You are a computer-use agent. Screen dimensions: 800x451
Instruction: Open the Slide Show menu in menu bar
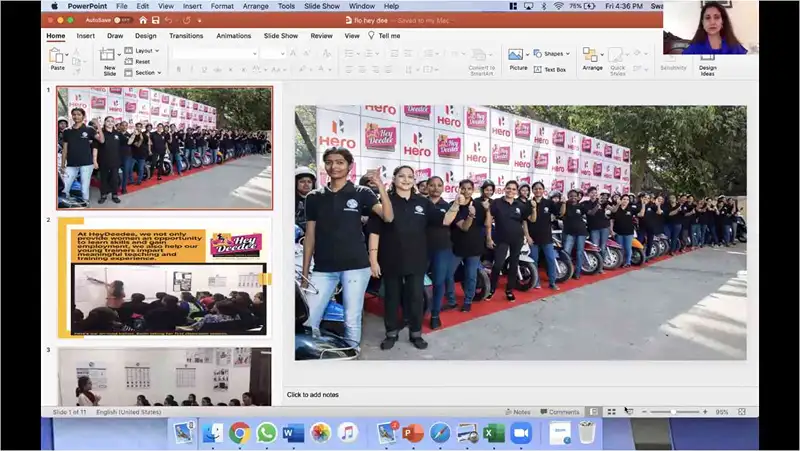click(x=321, y=6)
